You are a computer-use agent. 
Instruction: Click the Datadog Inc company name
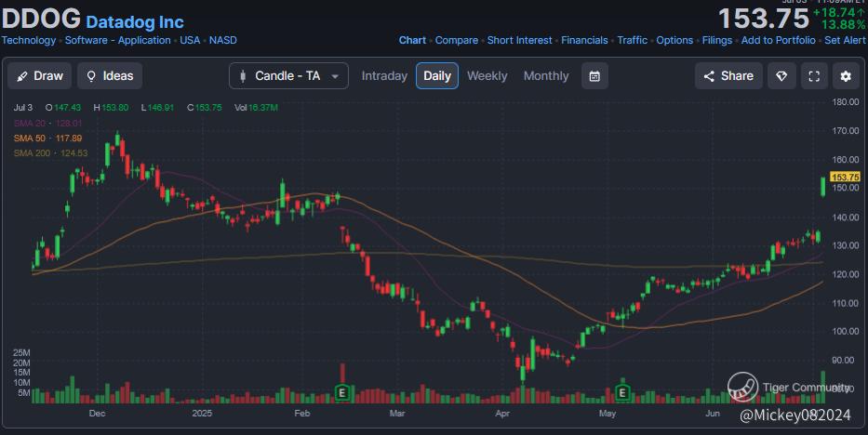pyautogui.click(x=135, y=22)
